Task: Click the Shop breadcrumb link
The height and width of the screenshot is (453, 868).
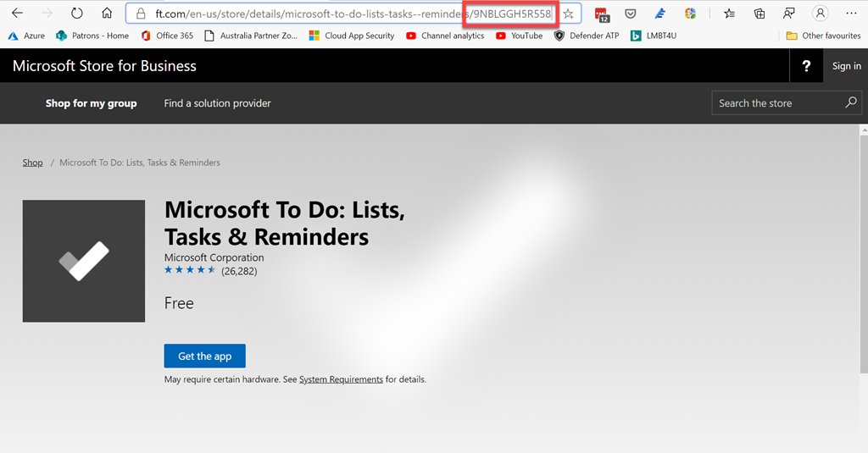Action: tap(32, 163)
